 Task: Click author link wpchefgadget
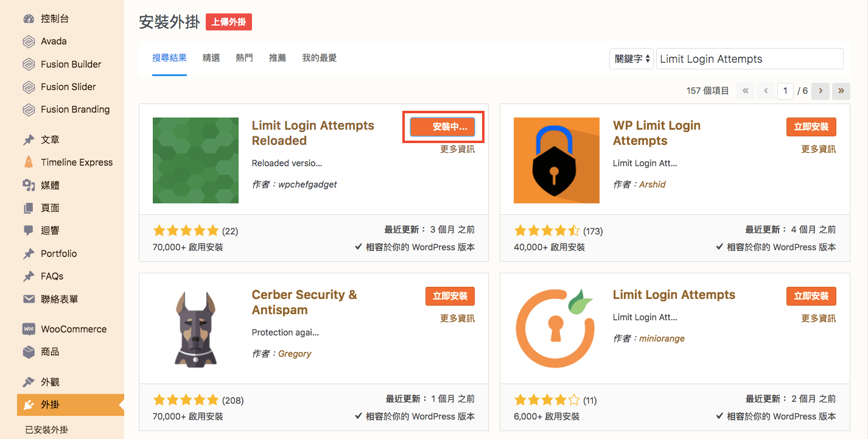[307, 184]
